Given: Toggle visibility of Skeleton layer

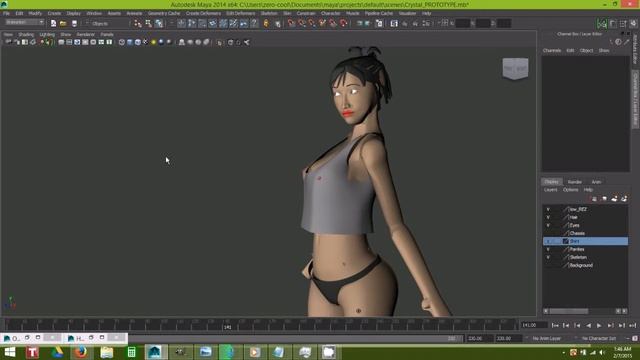Looking at the screenshot, I should coord(548,258).
